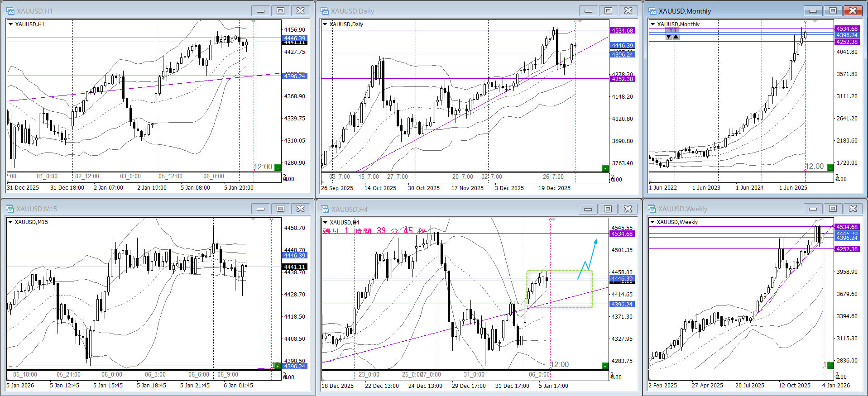
Task: Click the purple 4534.68 price label on H4
Action: tap(622, 234)
